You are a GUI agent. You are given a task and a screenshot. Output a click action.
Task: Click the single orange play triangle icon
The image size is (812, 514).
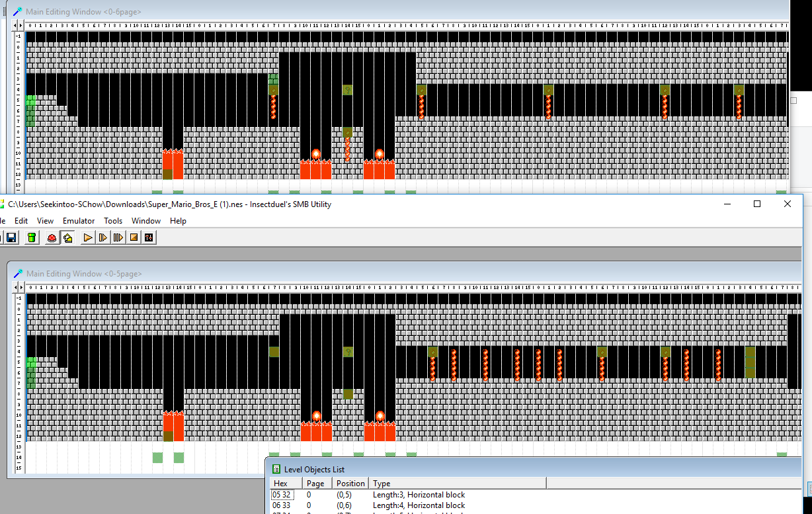tap(87, 237)
